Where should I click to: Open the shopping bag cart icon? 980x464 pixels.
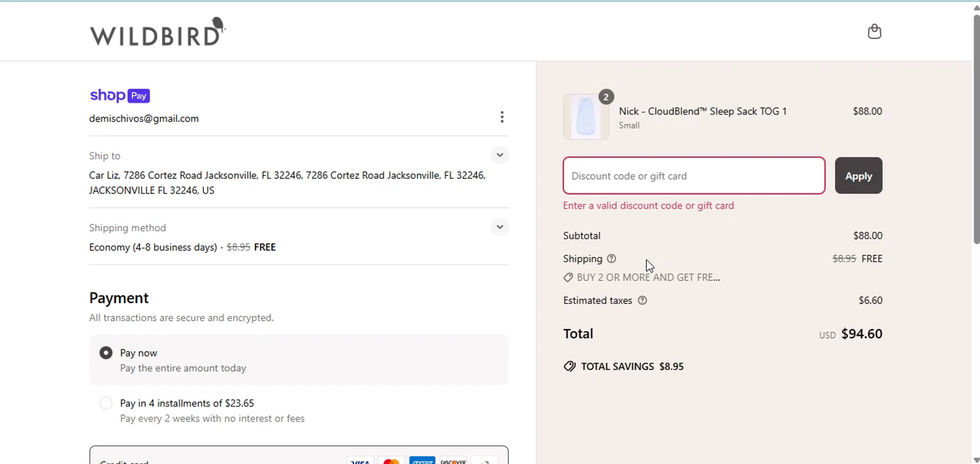(x=874, y=31)
